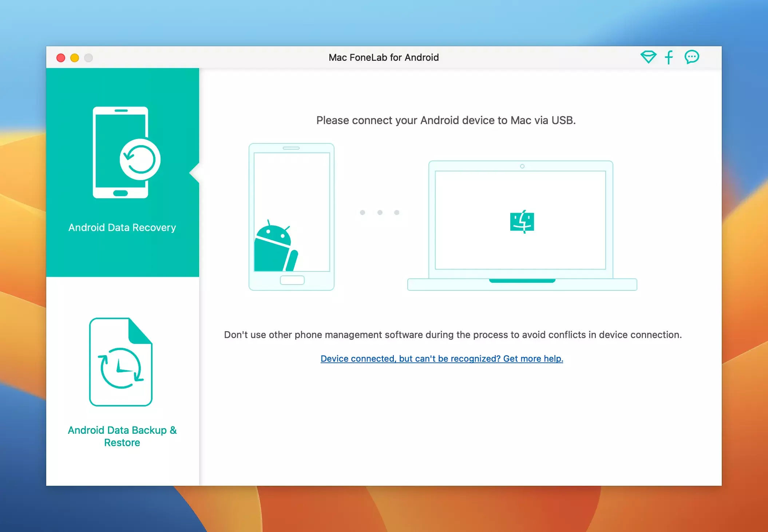Image resolution: width=768 pixels, height=532 pixels.
Task: Click the window title 'Mac FoneLab for Android'
Action: click(384, 57)
